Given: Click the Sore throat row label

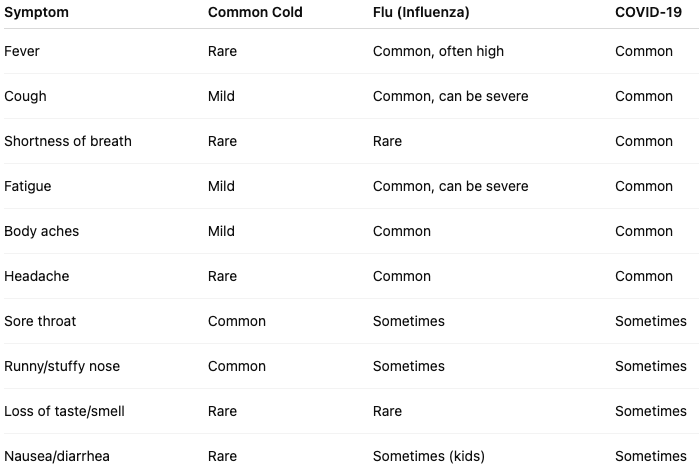Looking at the screenshot, I should pyautogui.click(x=40, y=321).
